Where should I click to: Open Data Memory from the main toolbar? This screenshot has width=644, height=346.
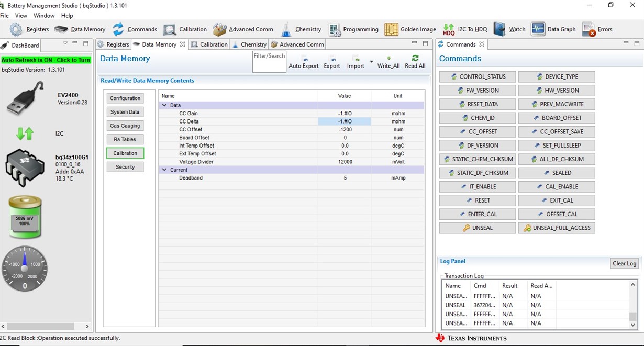tap(80, 29)
